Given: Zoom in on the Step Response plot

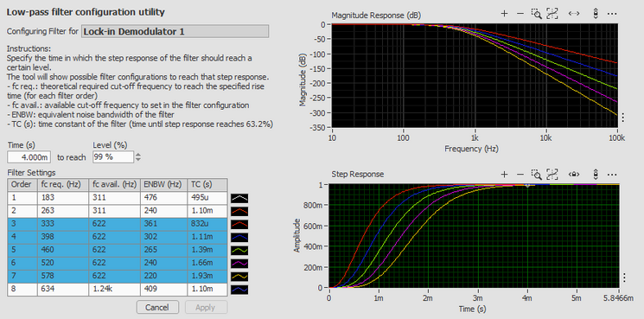Looking at the screenshot, I should pos(504,174).
